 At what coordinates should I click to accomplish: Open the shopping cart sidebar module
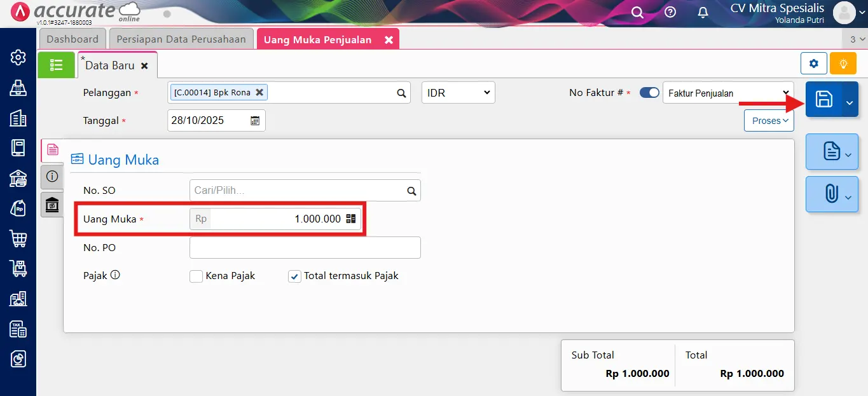coord(18,239)
